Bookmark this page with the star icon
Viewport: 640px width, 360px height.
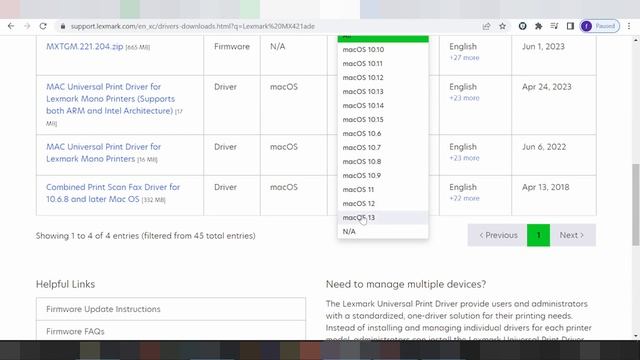click(x=502, y=26)
